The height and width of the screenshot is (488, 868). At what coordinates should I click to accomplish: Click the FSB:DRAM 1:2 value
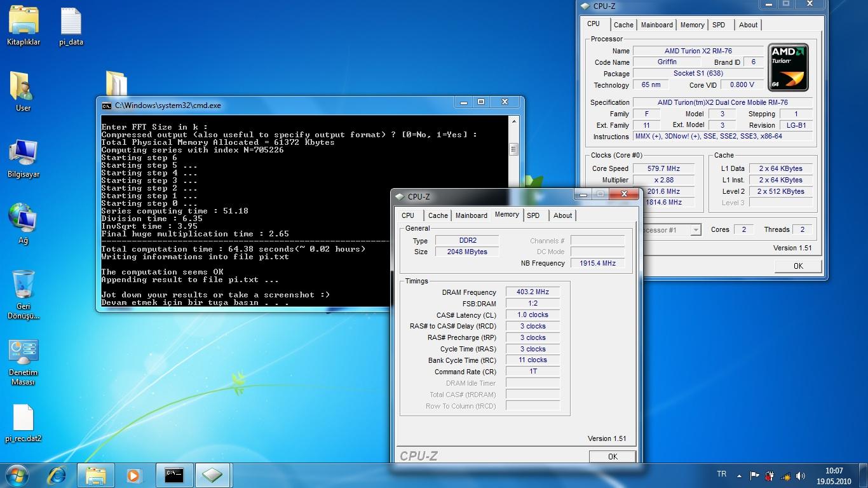pyautogui.click(x=532, y=304)
